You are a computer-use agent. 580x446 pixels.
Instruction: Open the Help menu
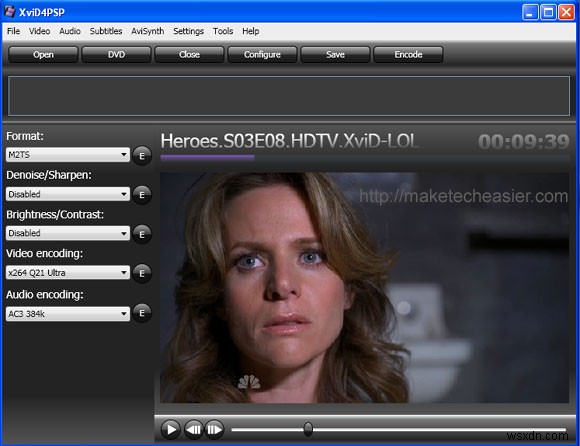click(250, 31)
